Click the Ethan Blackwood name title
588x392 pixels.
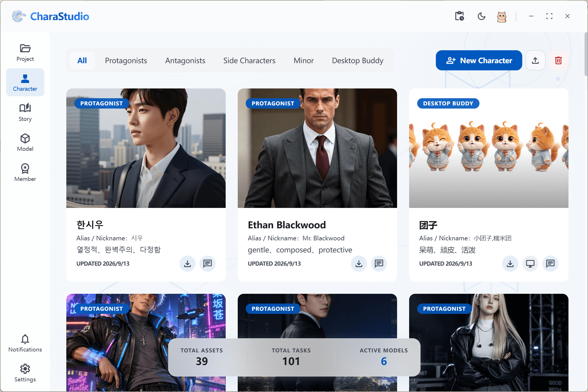click(287, 225)
